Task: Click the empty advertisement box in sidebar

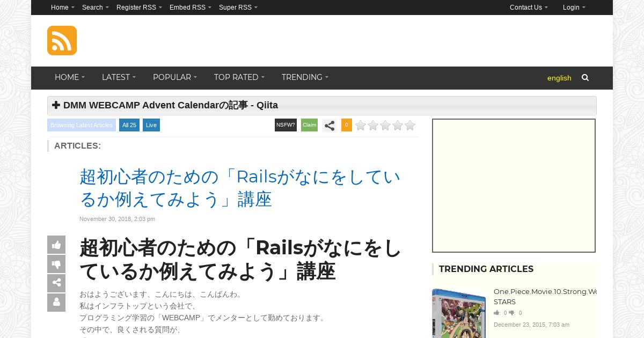Action: point(514,186)
